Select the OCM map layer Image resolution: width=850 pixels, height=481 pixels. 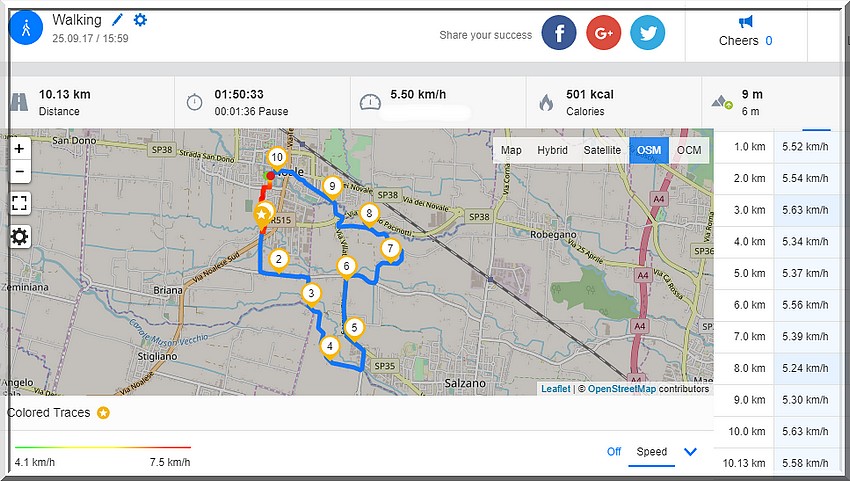coord(689,150)
